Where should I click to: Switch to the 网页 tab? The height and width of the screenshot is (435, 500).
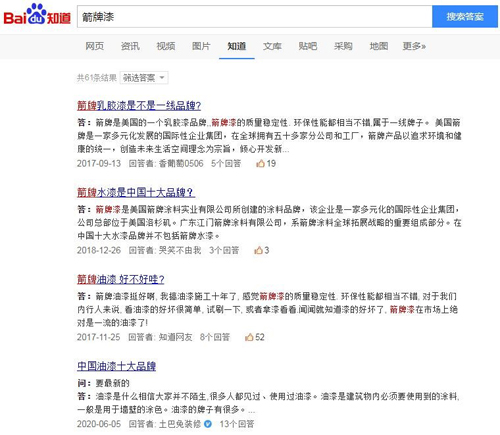(95, 46)
